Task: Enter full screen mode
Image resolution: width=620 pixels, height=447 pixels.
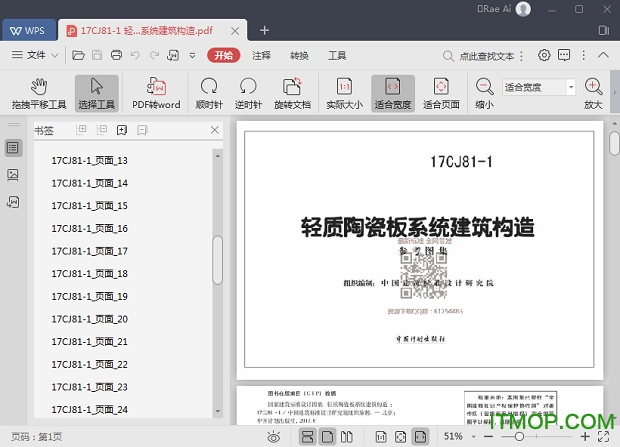Action: [603, 437]
